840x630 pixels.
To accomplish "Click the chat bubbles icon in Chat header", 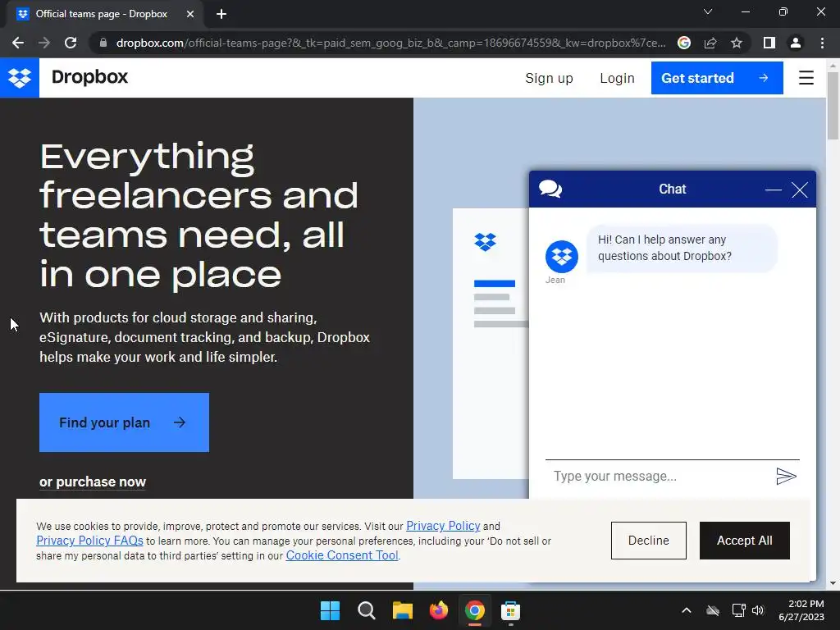I will pyautogui.click(x=550, y=189).
